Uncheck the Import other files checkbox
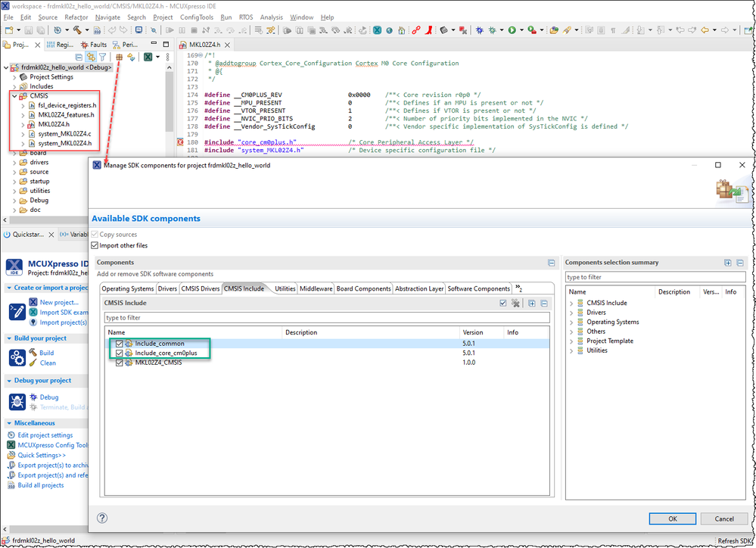The image size is (756, 548). click(95, 245)
